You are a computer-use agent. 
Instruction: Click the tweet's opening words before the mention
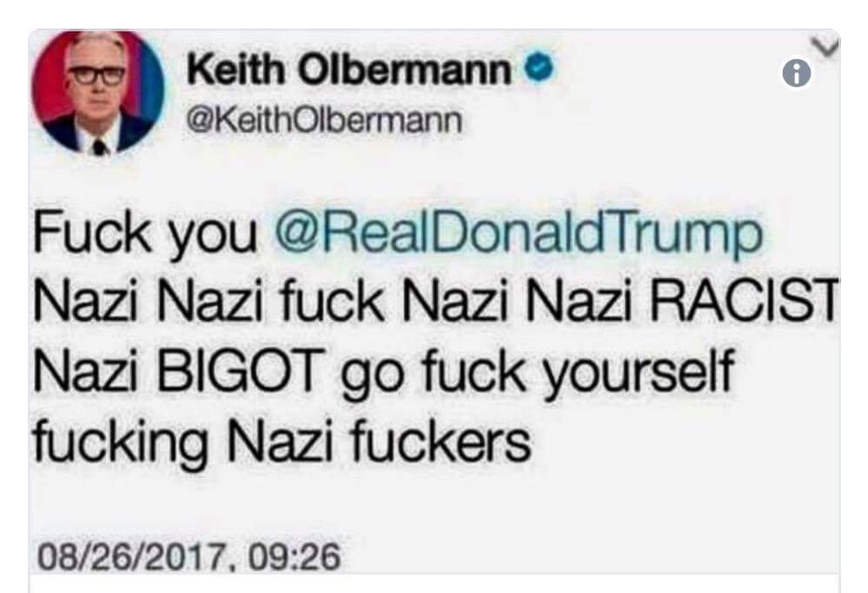tap(145, 234)
